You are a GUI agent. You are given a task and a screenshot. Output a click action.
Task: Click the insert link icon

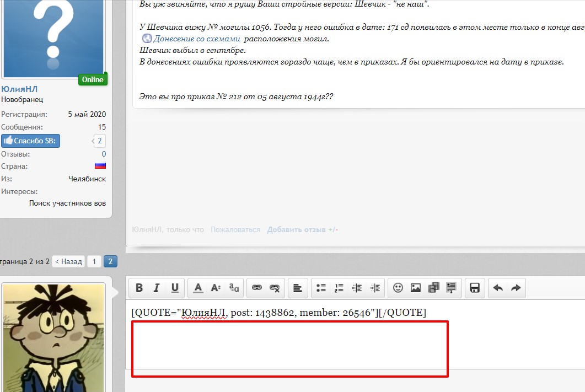click(x=257, y=288)
